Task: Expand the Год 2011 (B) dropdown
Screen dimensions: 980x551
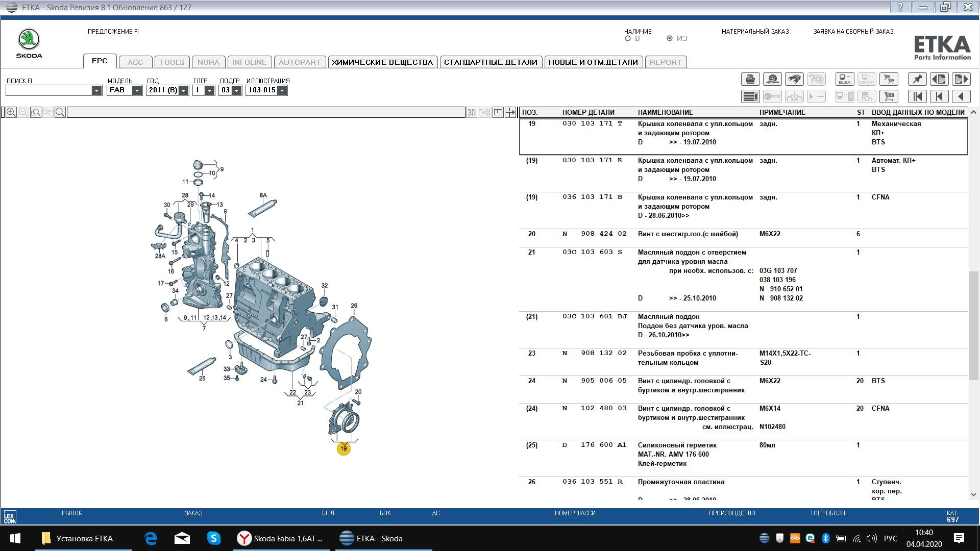Action: 184,90
